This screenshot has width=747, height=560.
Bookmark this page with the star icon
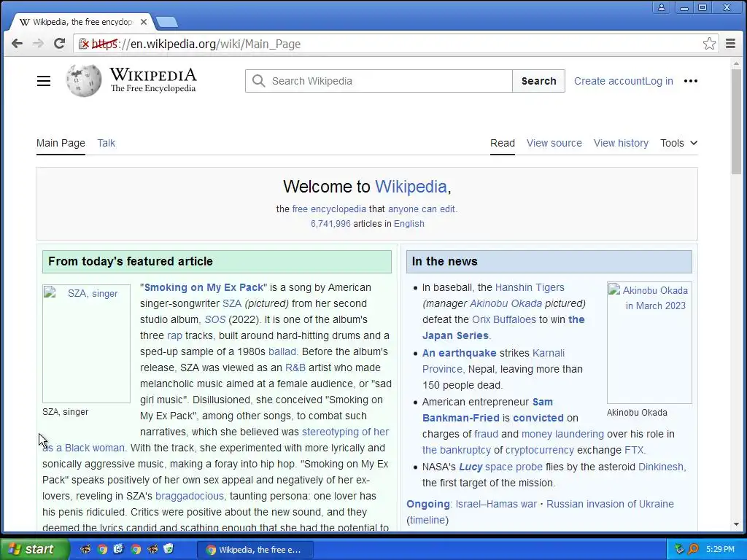[709, 44]
